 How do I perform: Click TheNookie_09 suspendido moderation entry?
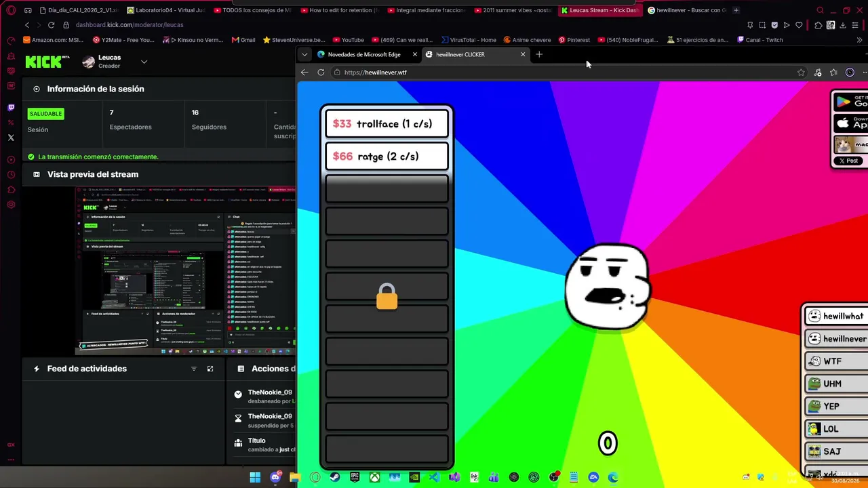[x=264, y=420]
